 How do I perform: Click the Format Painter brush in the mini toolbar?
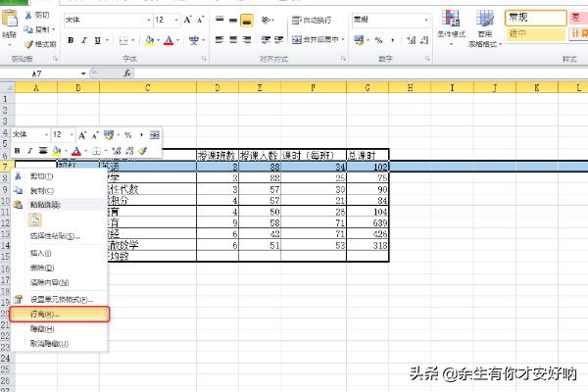pos(142,151)
